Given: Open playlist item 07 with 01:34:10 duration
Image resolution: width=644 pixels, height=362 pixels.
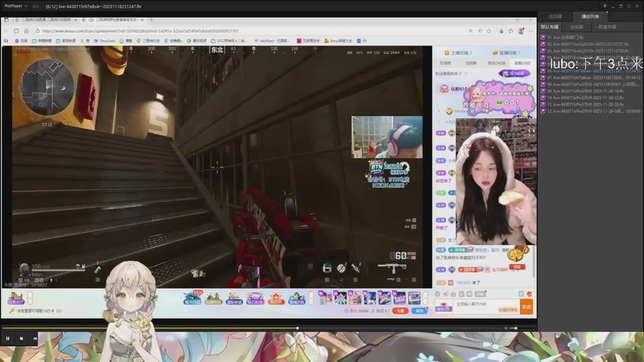Looking at the screenshot, I should coord(591,77).
